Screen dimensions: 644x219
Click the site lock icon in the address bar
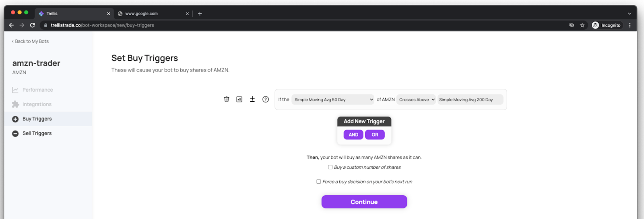coord(45,25)
